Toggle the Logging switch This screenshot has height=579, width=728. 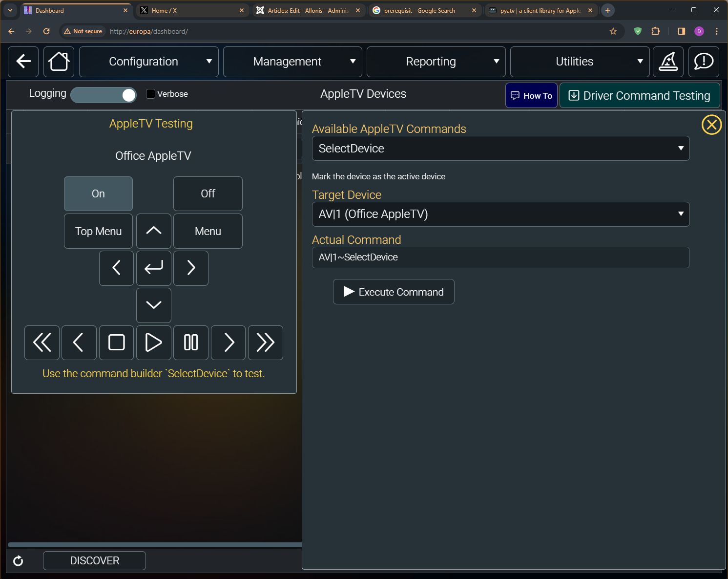[x=104, y=95]
